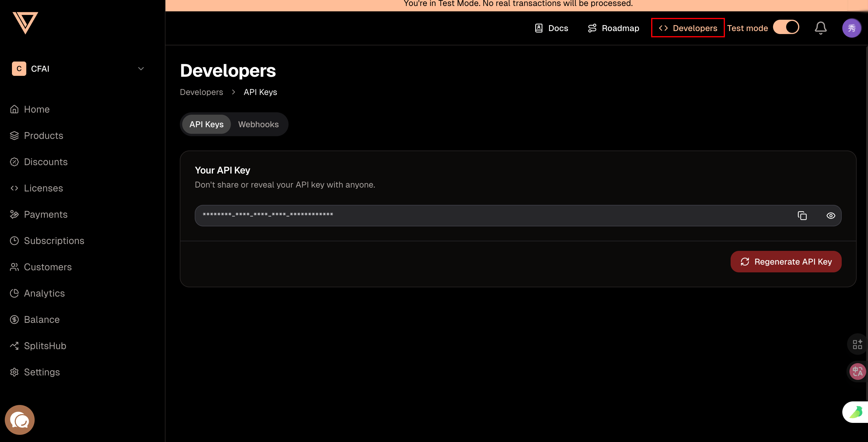868x442 pixels.
Task: Open Roadmap from the top bar
Action: pyautogui.click(x=613, y=28)
